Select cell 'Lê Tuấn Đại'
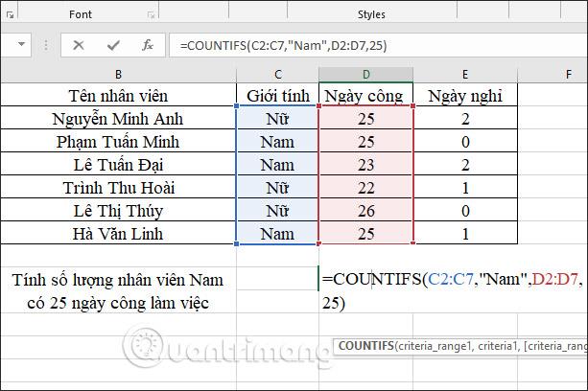Image resolution: width=588 pixels, height=391 pixels. pos(118,164)
